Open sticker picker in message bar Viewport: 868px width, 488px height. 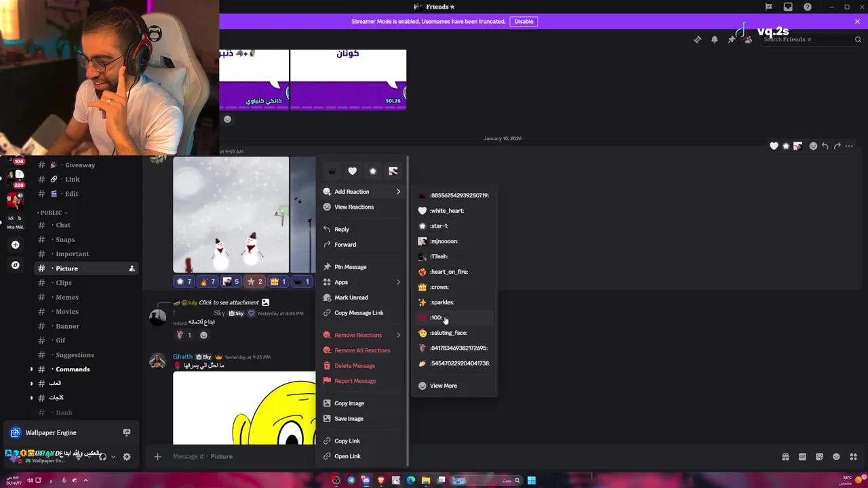point(819,457)
